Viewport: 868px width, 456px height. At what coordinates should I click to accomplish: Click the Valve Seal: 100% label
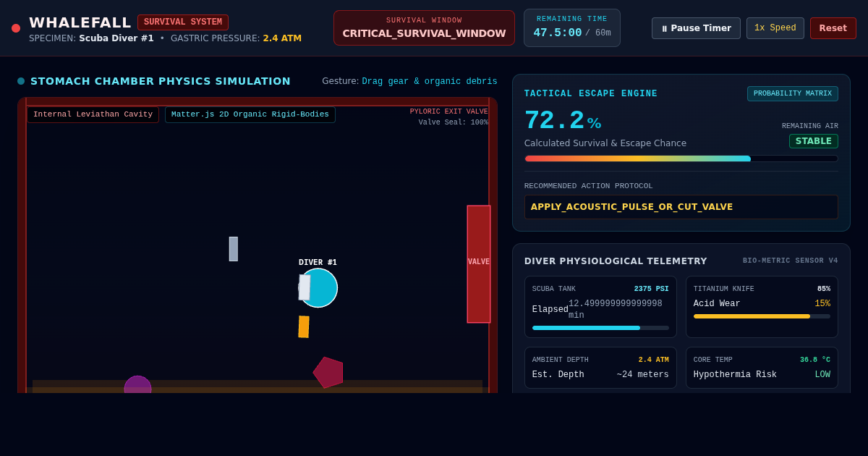454,122
